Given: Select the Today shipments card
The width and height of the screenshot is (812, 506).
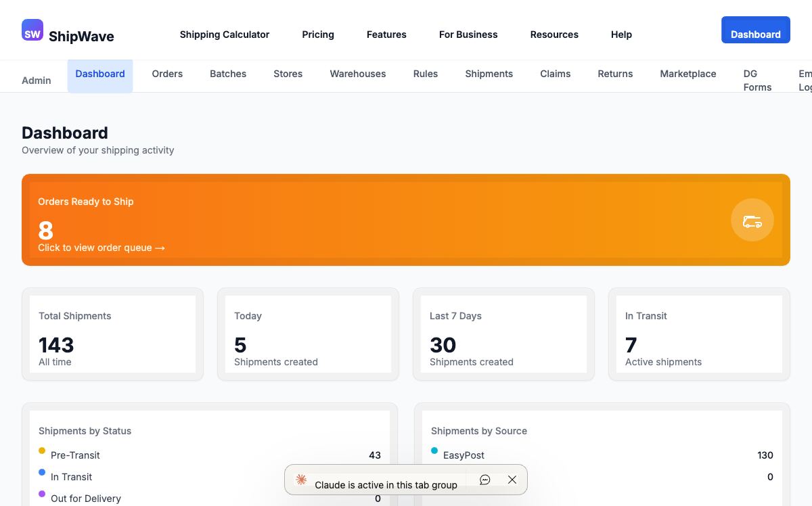Looking at the screenshot, I should [x=308, y=334].
